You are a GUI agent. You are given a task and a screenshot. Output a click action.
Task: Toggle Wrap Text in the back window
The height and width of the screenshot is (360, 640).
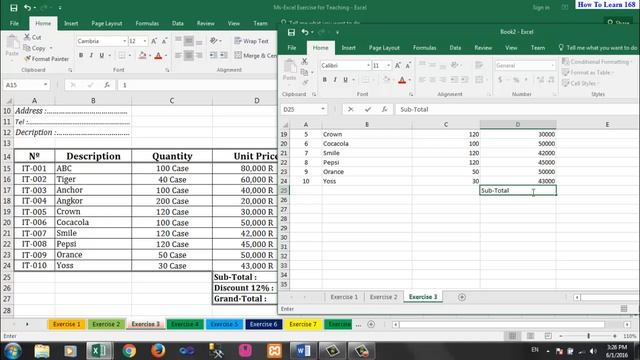251,41
